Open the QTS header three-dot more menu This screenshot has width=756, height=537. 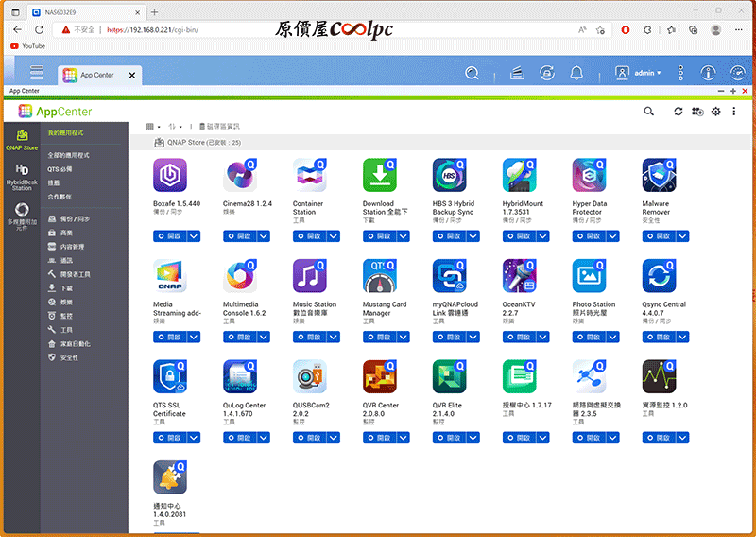[680, 74]
